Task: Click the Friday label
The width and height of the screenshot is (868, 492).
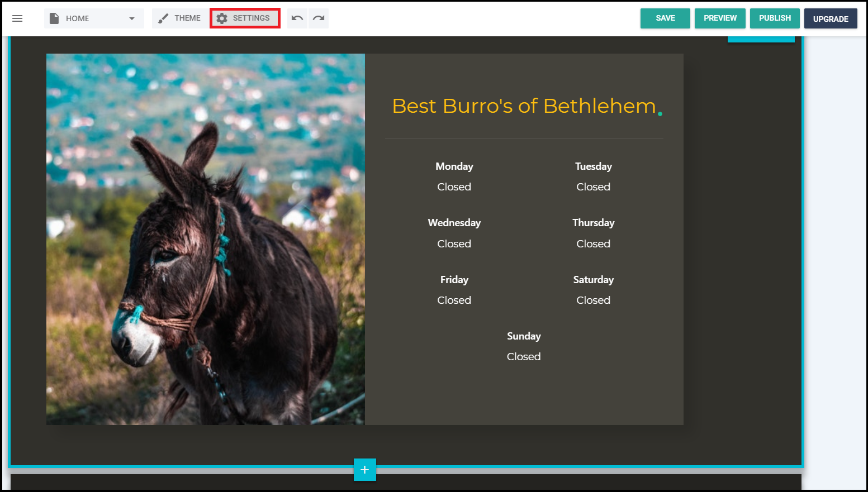Action: tap(454, 280)
